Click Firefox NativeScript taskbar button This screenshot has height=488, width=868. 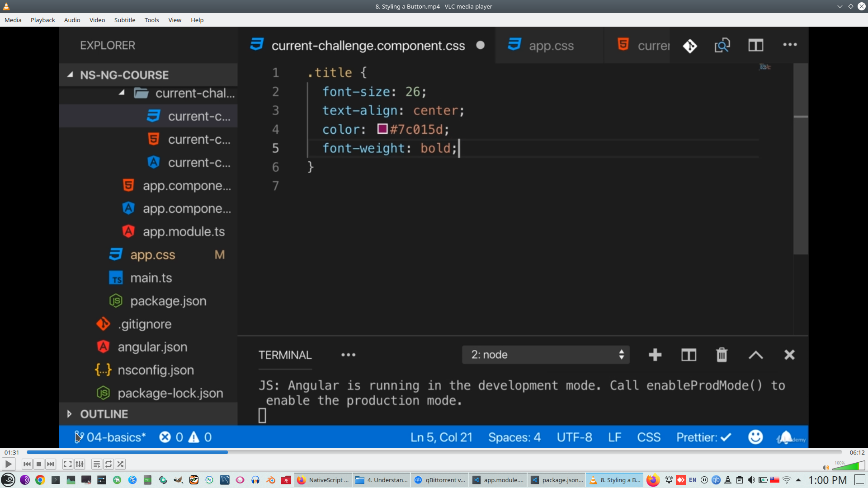[x=323, y=480]
